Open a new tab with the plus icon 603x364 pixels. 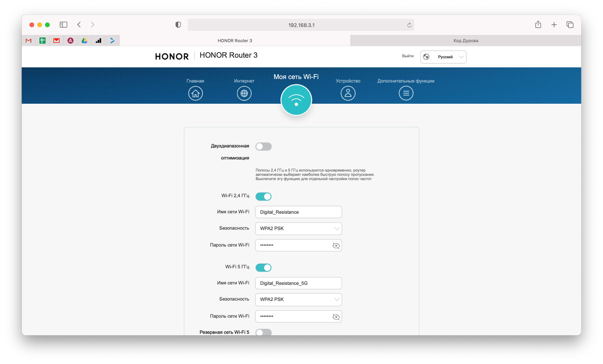coord(554,25)
